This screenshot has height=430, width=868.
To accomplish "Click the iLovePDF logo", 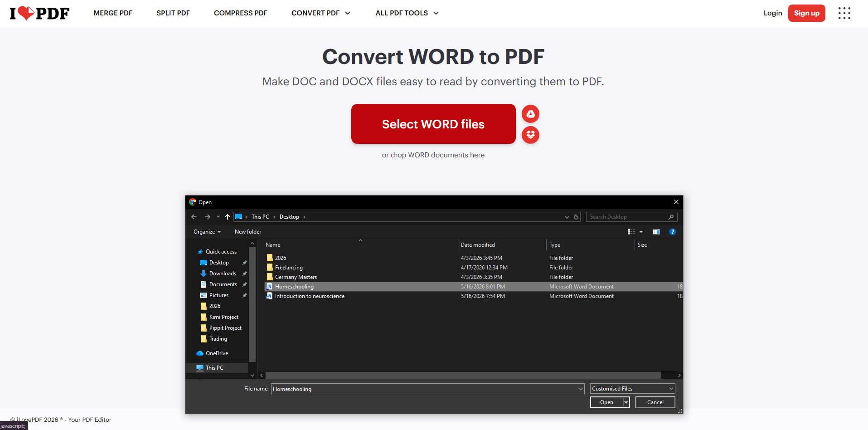I will (x=40, y=13).
